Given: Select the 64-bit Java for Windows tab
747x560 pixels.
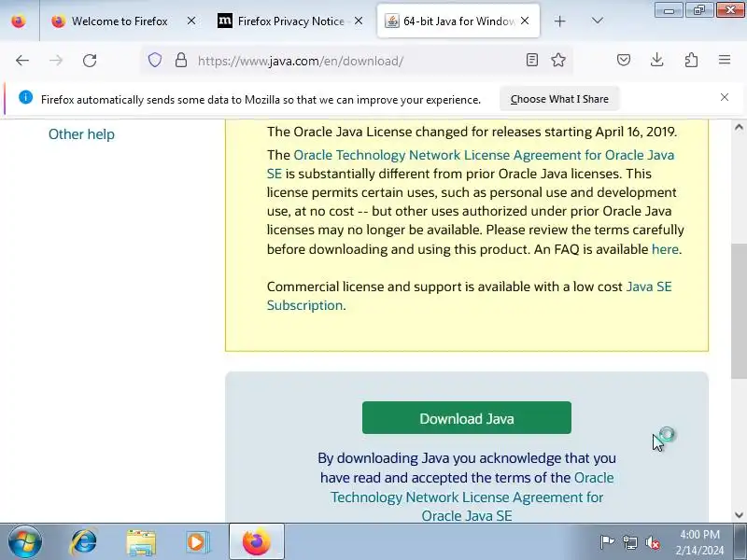Looking at the screenshot, I should (x=458, y=21).
